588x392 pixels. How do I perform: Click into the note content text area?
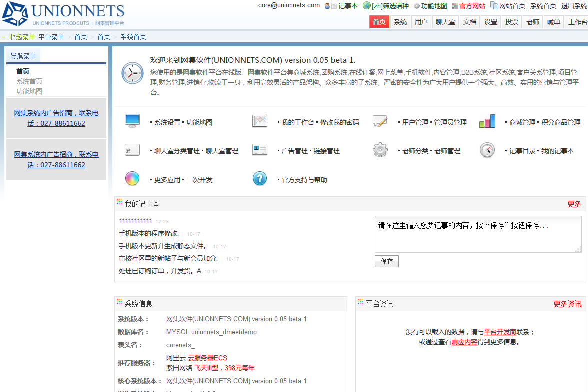(477, 234)
